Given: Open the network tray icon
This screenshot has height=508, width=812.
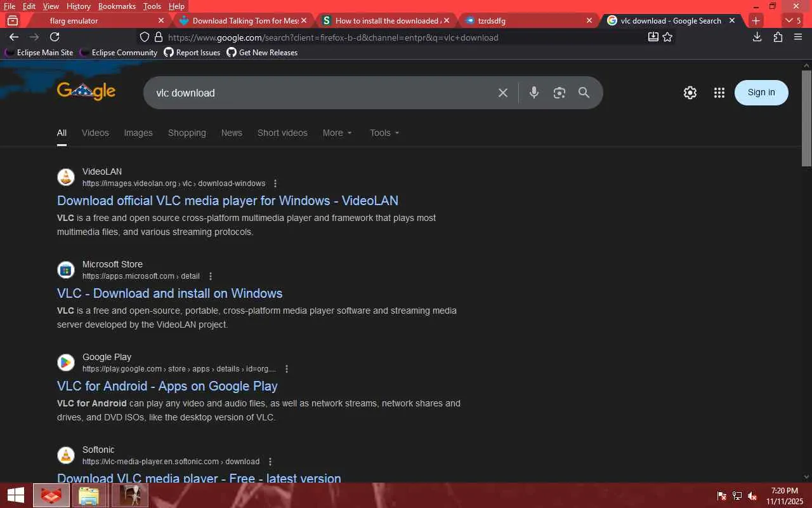Looking at the screenshot, I should (737, 496).
